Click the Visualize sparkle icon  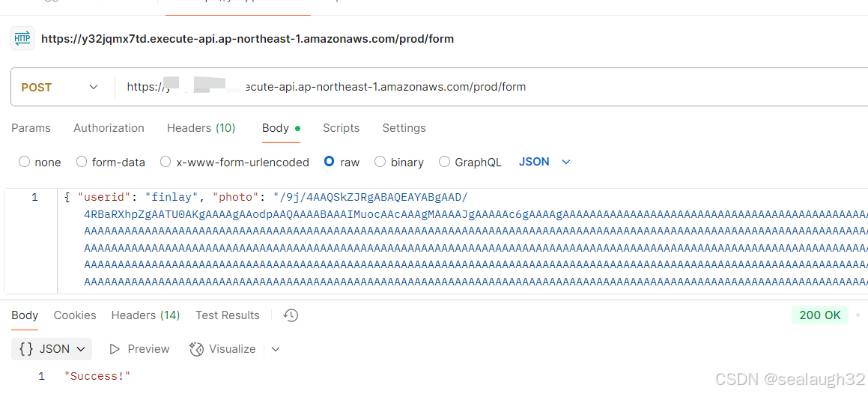point(196,349)
